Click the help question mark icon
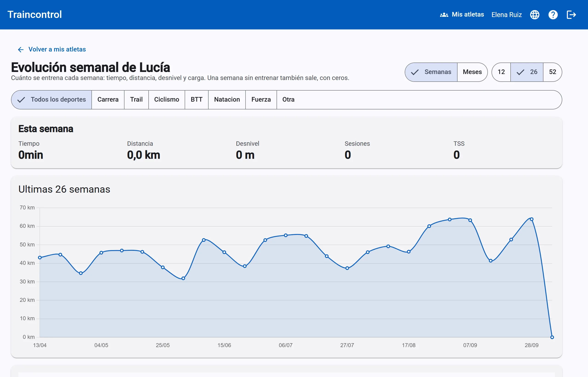 point(553,15)
